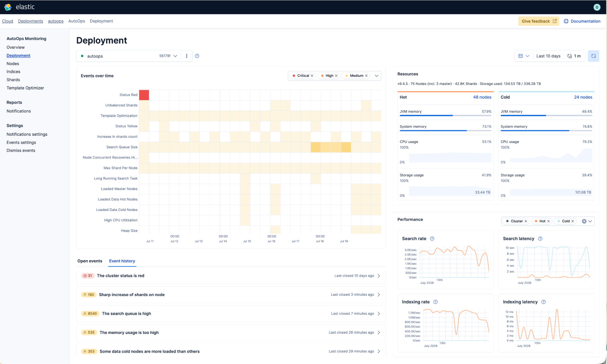Open cluster status is red event arrow
The height and width of the screenshot is (364, 607).
point(379,276)
